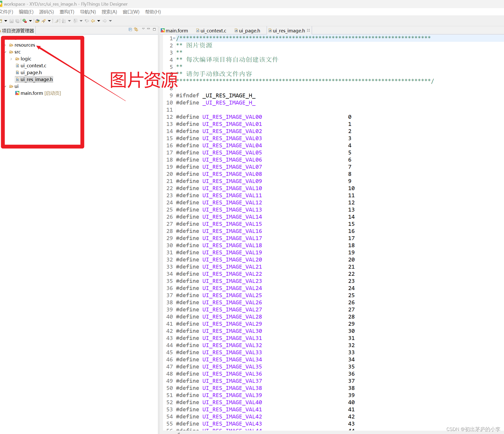Click the Save All icon

(17, 21)
